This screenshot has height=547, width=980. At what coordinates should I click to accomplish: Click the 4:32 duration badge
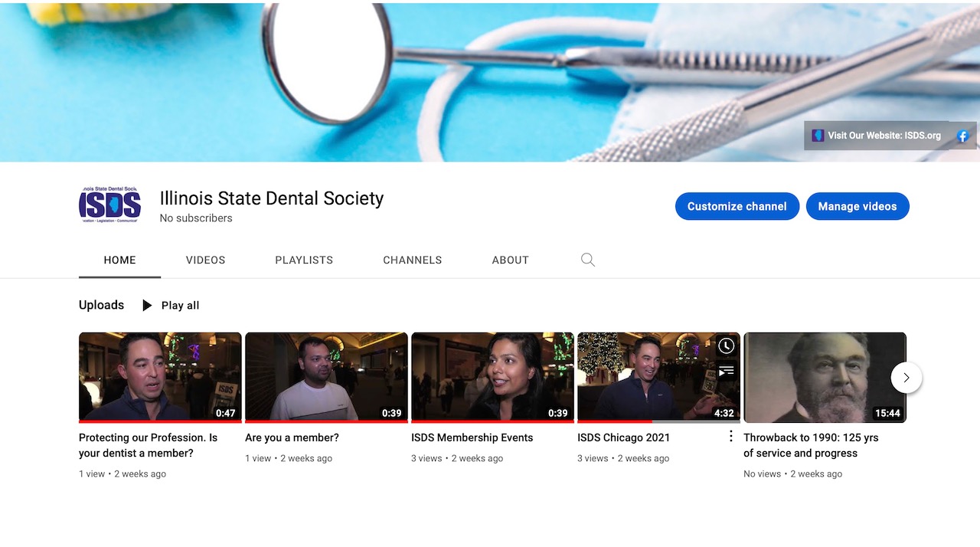click(724, 413)
